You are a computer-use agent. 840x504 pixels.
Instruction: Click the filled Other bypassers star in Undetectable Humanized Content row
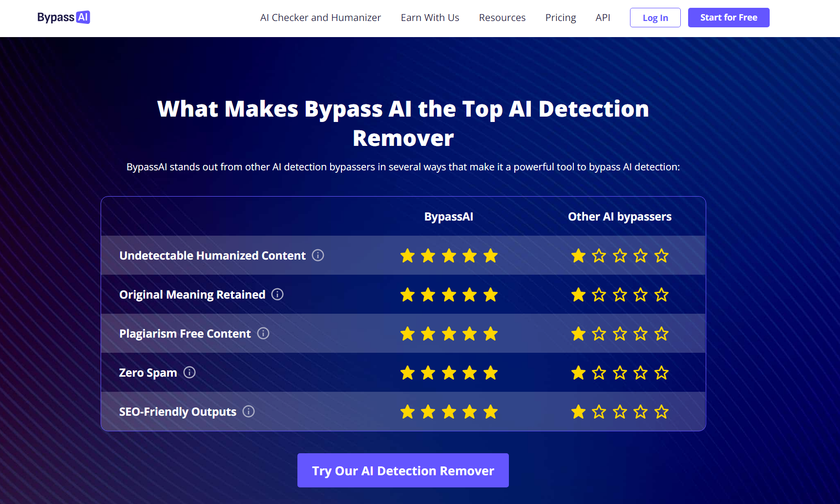(578, 256)
